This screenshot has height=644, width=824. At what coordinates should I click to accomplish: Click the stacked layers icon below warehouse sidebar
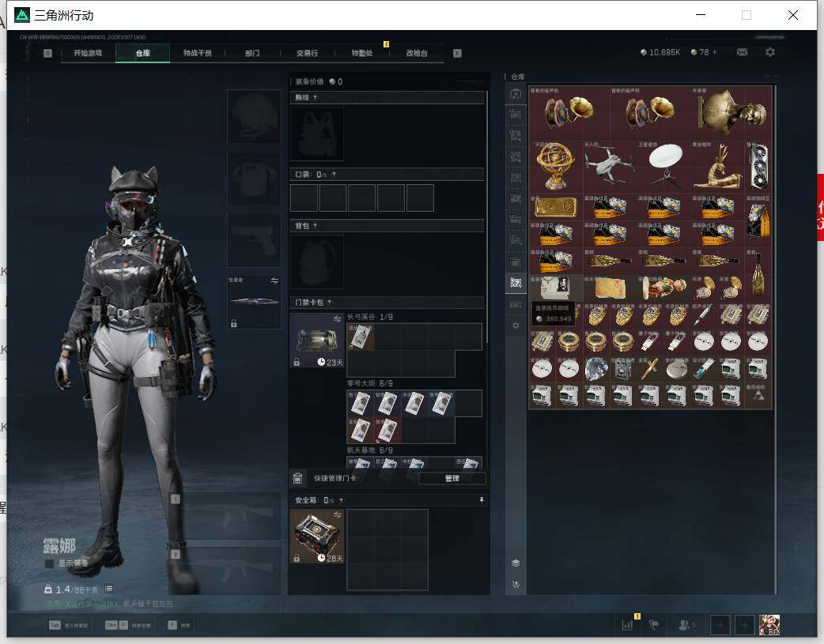click(x=516, y=563)
